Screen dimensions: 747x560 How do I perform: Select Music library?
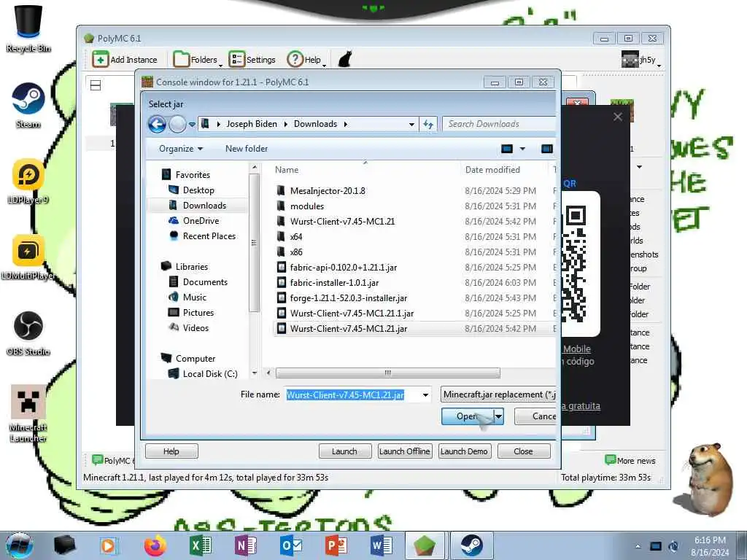[194, 297]
